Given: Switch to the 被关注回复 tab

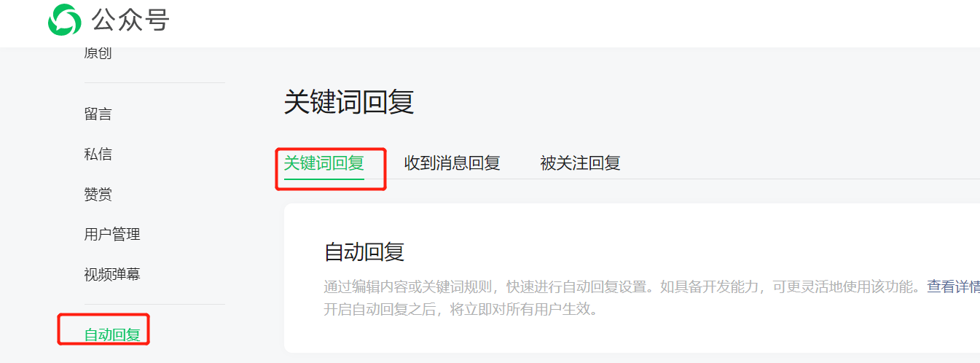Looking at the screenshot, I should (x=580, y=163).
